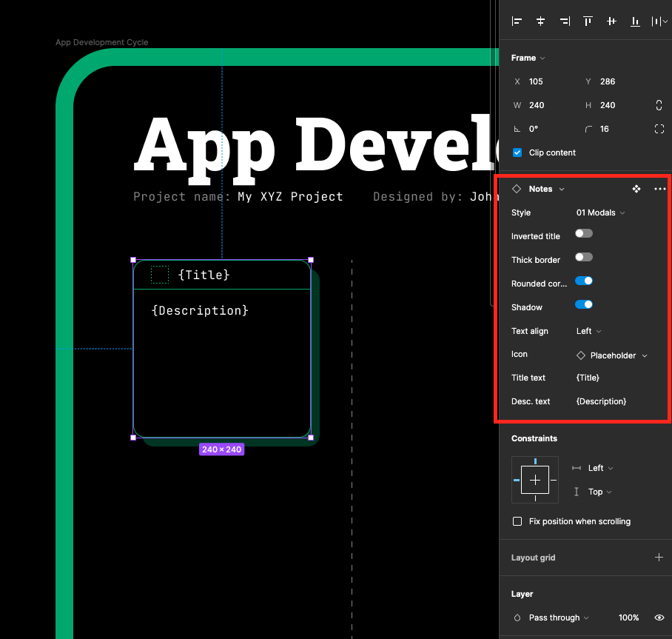Select the align top edges icon
This screenshot has height=639, width=672.
coord(587,21)
